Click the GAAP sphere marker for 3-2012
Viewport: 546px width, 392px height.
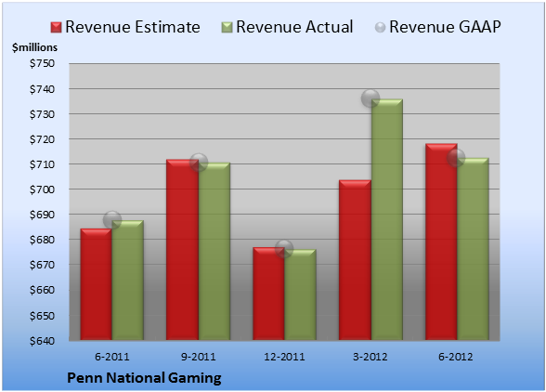click(x=370, y=98)
